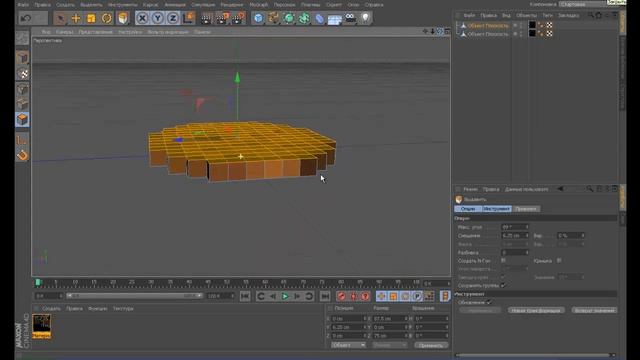Open the Объект coordinate mode dropdown
The image size is (640, 360).
coord(348,345)
